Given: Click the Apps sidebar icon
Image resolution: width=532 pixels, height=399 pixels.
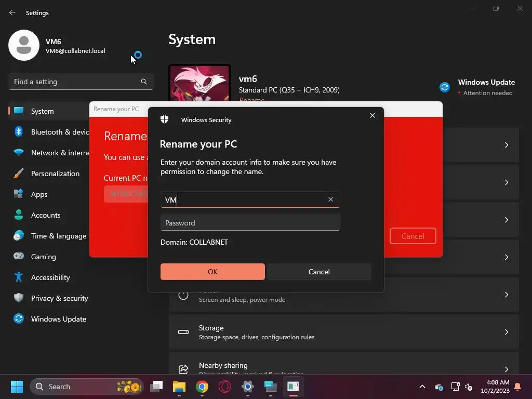Looking at the screenshot, I should pos(19,194).
